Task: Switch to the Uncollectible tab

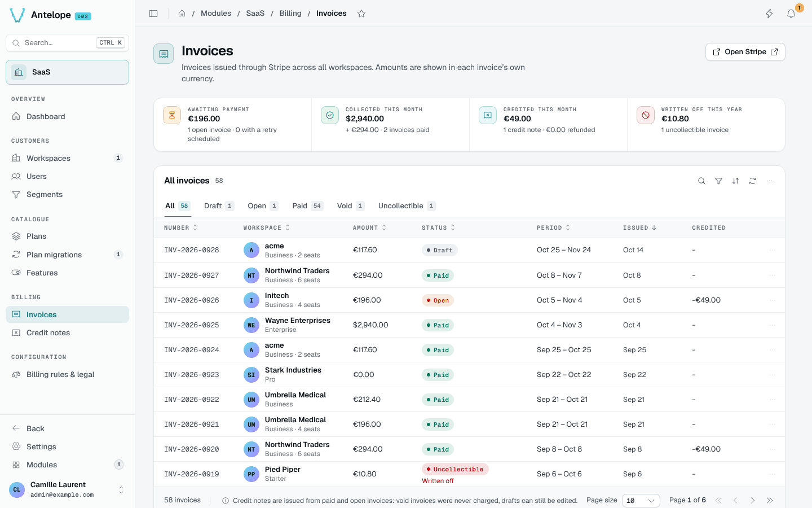Action: click(x=407, y=206)
